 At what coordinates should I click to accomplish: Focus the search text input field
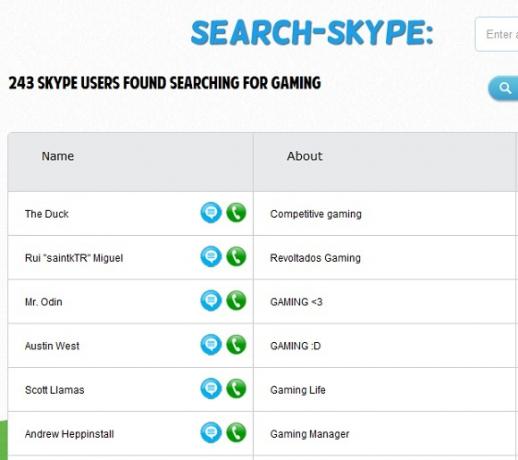497,34
